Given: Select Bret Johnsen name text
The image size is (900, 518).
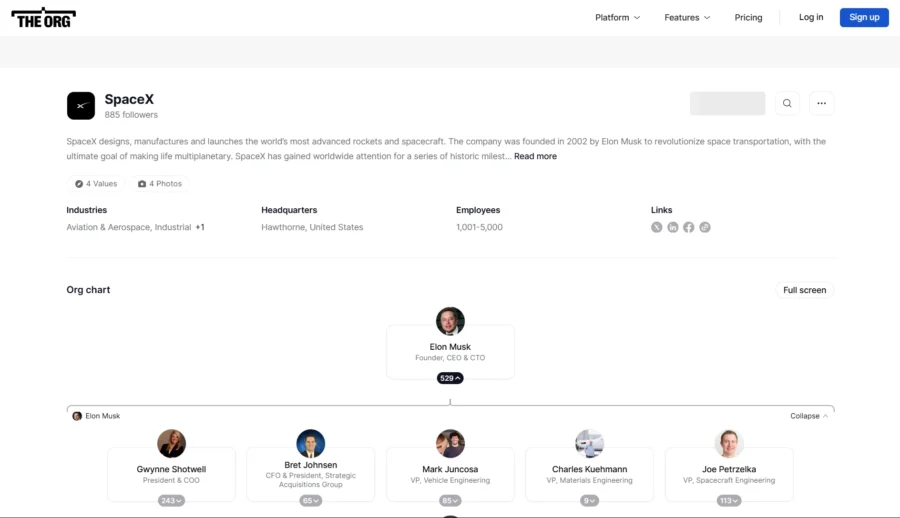Looking at the screenshot, I should [311, 465].
